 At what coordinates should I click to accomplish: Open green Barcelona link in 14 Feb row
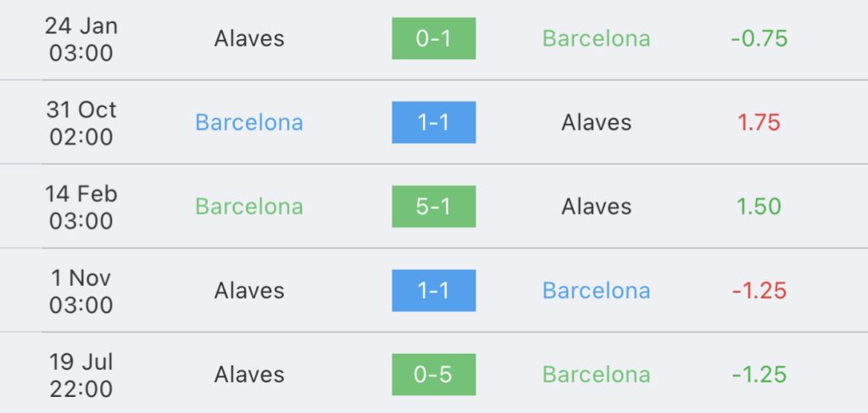(x=249, y=207)
